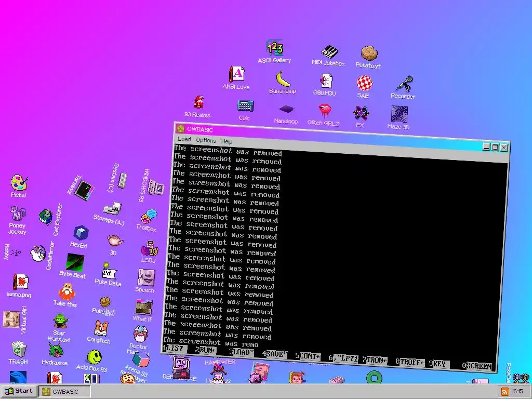Click the 5CONT function key label
The width and height of the screenshot is (532, 399).
(308, 356)
